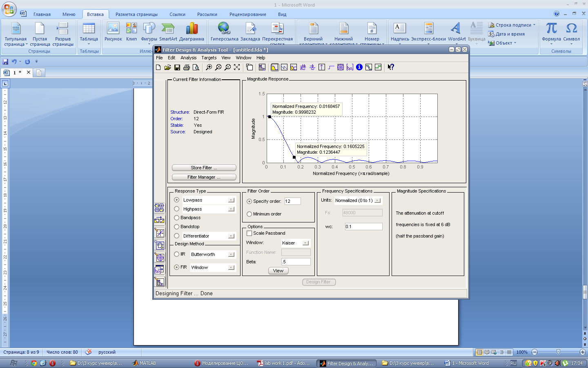Open FIR Window method dropdown
Viewport: 588px width, 368px height.
(231, 267)
